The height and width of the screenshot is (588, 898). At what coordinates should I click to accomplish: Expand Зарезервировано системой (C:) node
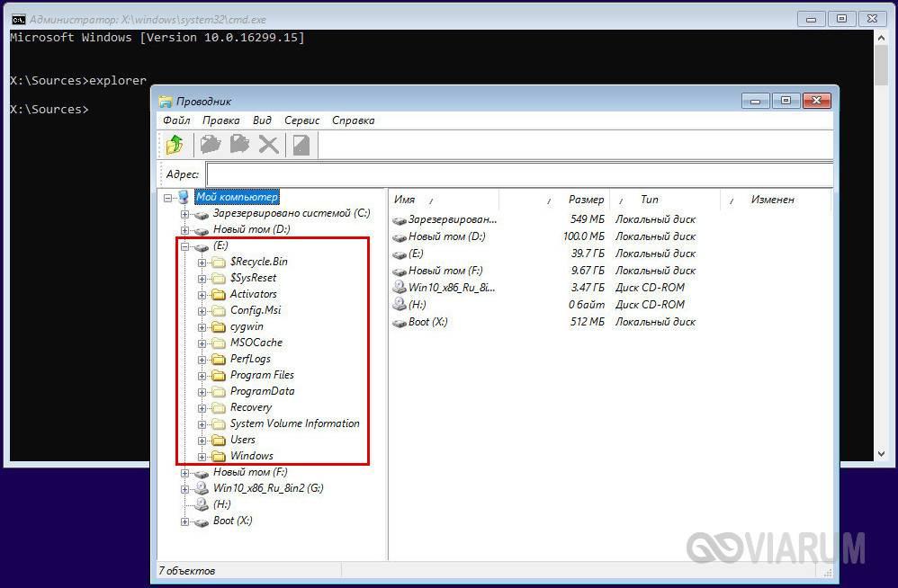click(x=184, y=214)
